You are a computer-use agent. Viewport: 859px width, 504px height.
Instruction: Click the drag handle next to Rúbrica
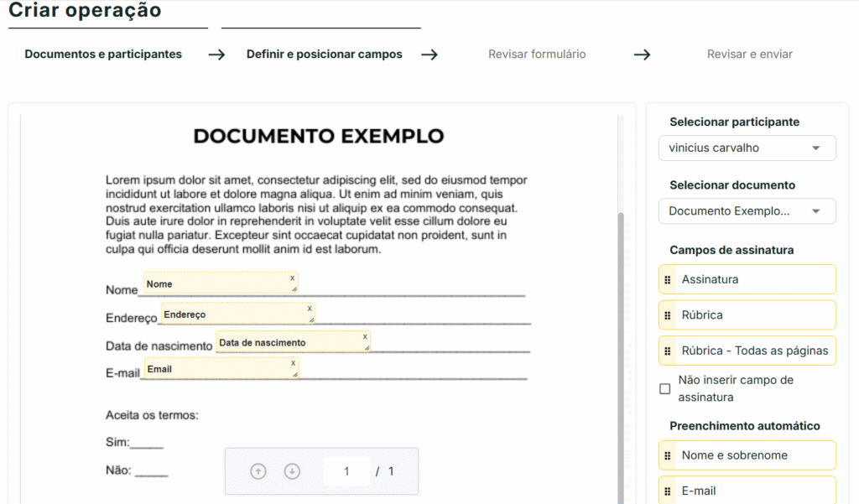point(668,315)
